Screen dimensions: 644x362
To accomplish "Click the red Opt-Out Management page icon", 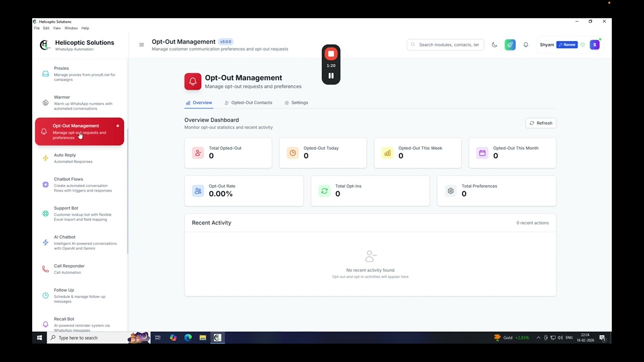I will point(193,81).
